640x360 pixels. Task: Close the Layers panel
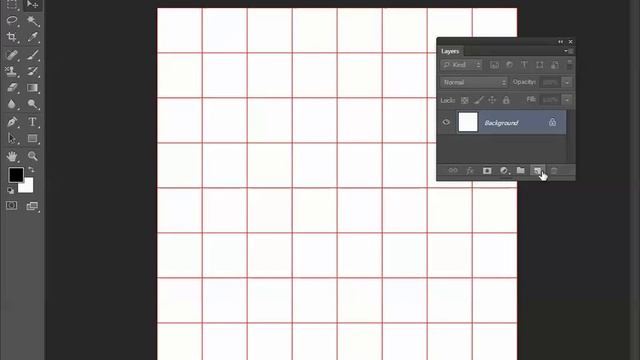coord(571,42)
